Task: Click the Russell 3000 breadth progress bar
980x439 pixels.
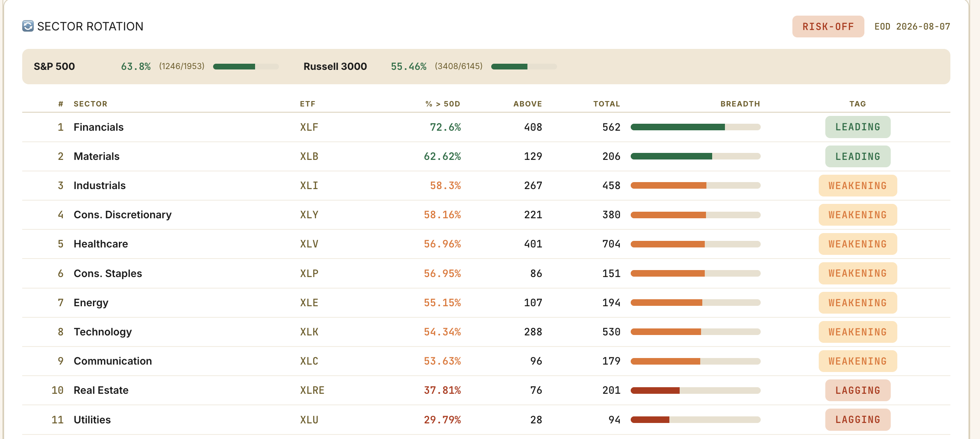Action: coord(524,67)
